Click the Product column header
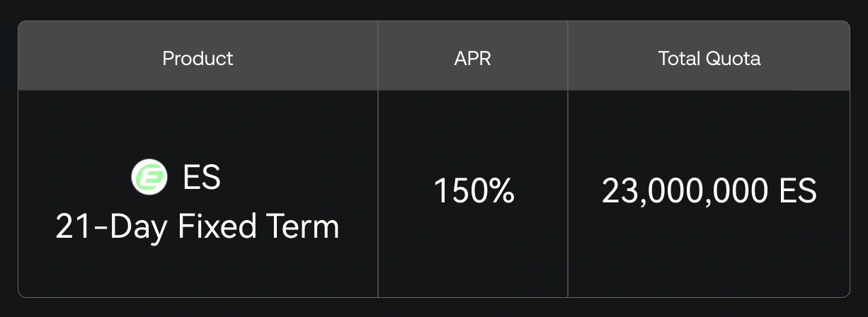Screen dimensions: 868x317 [x=198, y=58]
